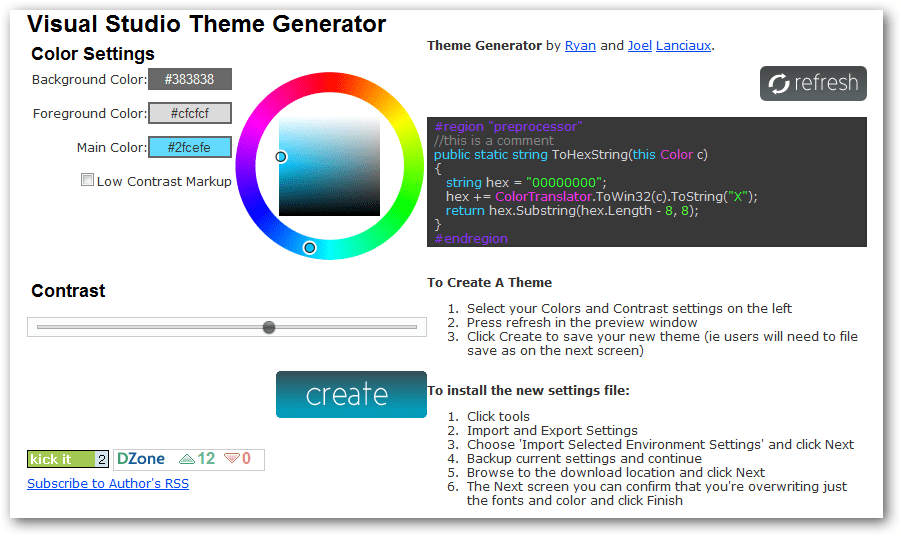Click the hue ring marker on color wheel
This screenshot has width=901, height=536.
(x=310, y=248)
